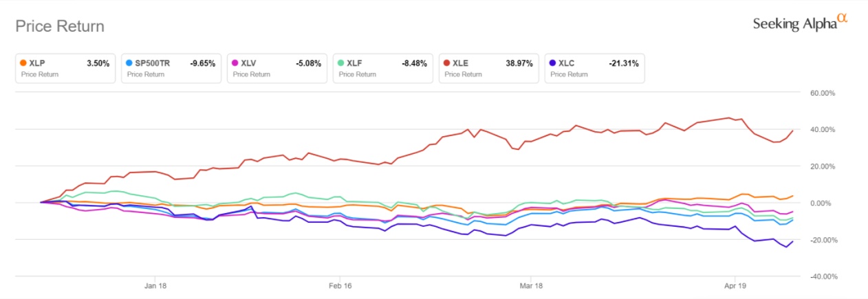Toggle the SP500TR -9.65% series card
Image resolution: width=868 pixels, height=299 pixels.
pos(171,68)
